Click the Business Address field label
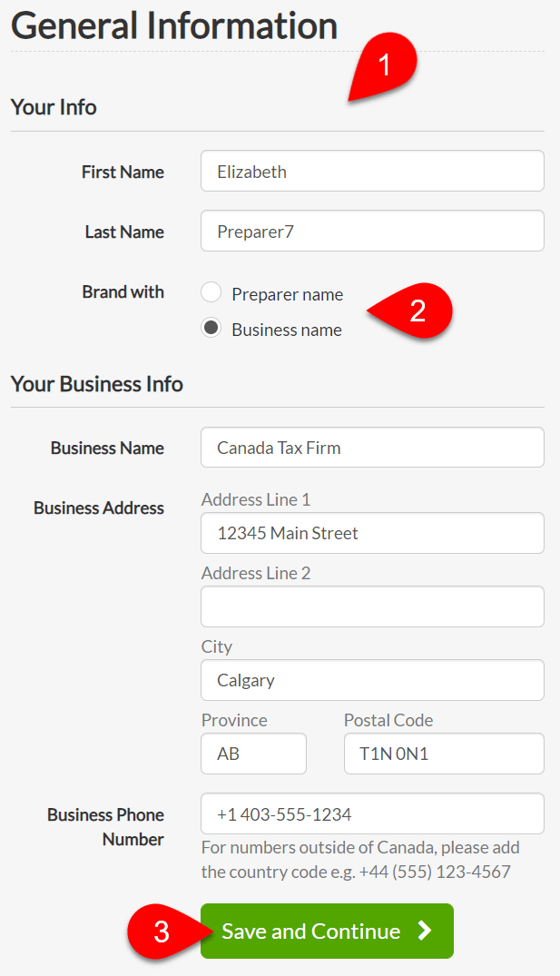Image resolution: width=560 pixels, height=976 pixels. [x=99, y=508]
